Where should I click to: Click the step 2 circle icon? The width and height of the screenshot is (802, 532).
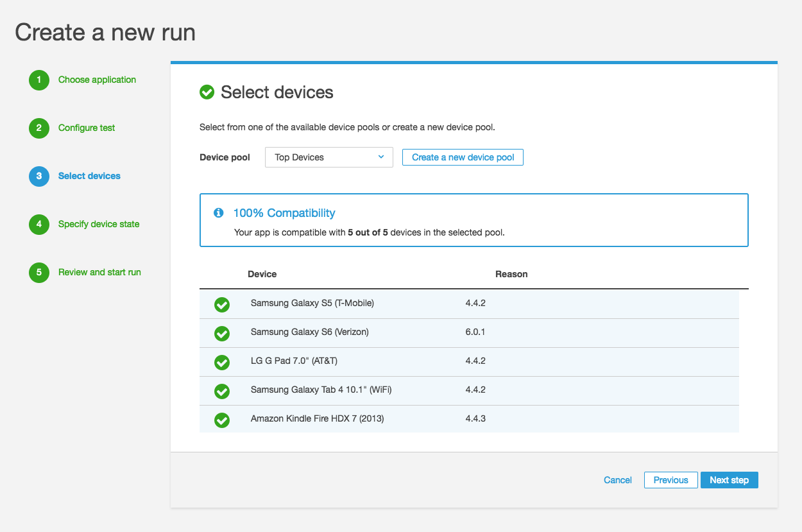pyautogui.click(x=38, y=128)
